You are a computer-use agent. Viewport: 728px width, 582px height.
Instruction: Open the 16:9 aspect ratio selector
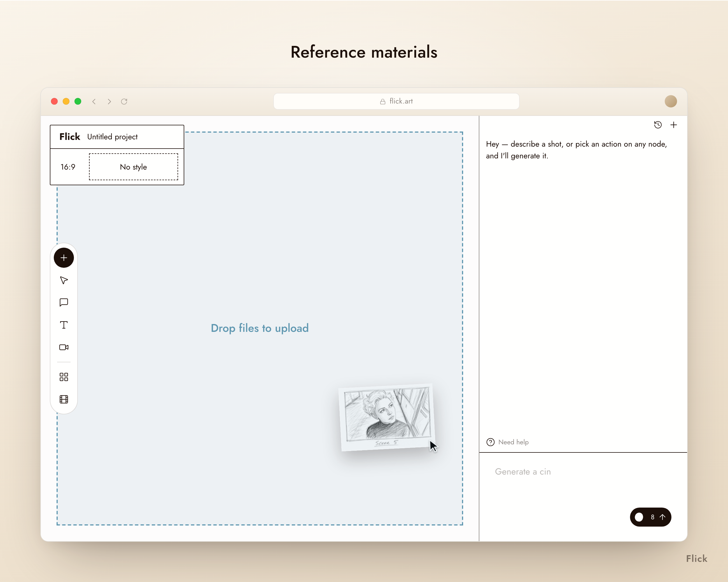(68, 167)
